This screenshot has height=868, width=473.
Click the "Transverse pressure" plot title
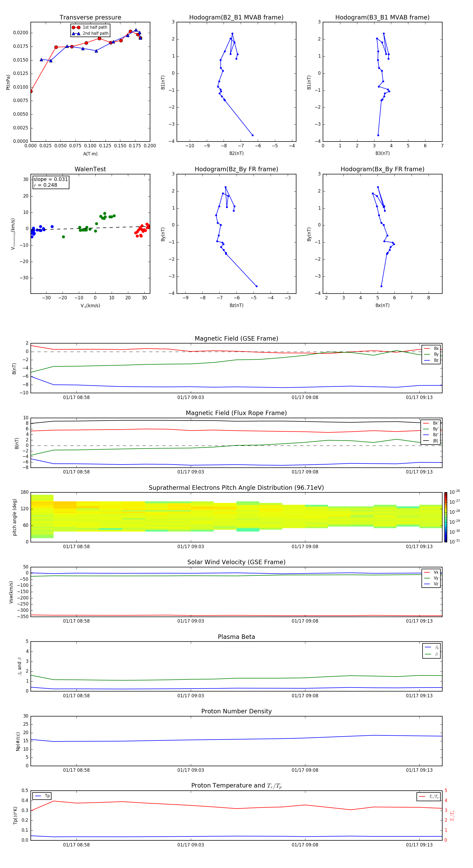(90, 17)
